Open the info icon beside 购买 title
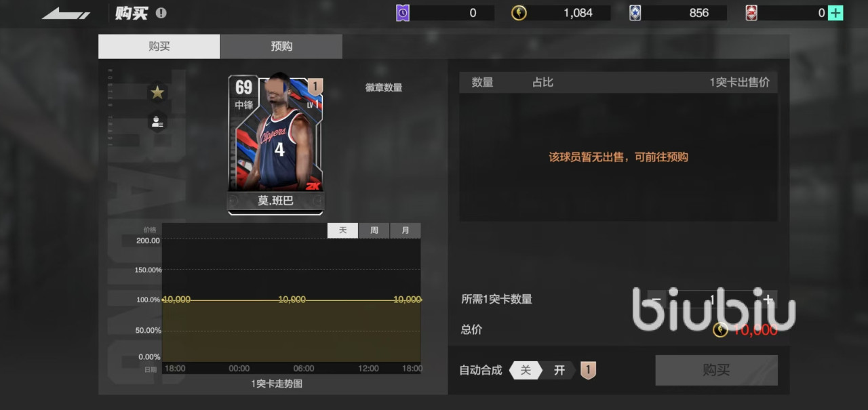This screenshot has height=410, width=868. 161,13
